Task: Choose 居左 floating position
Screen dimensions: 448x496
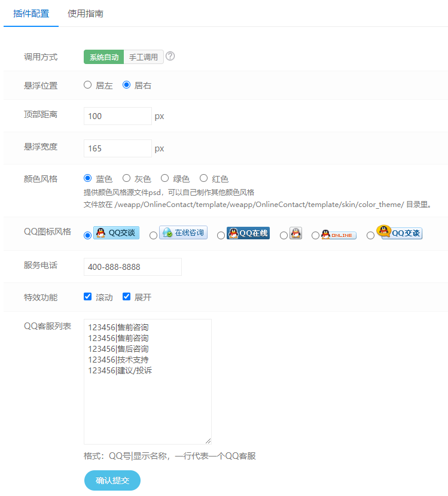Action: (x=87, y=85)
